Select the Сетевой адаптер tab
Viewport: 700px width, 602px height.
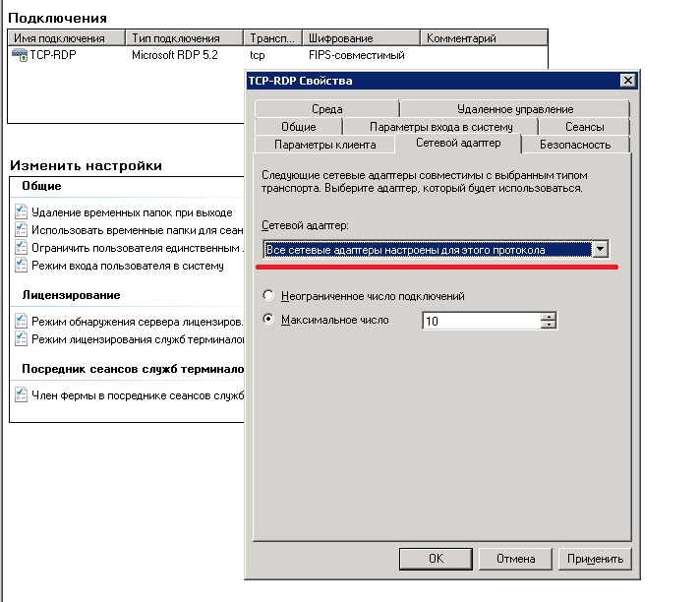(x=458, y=144)
